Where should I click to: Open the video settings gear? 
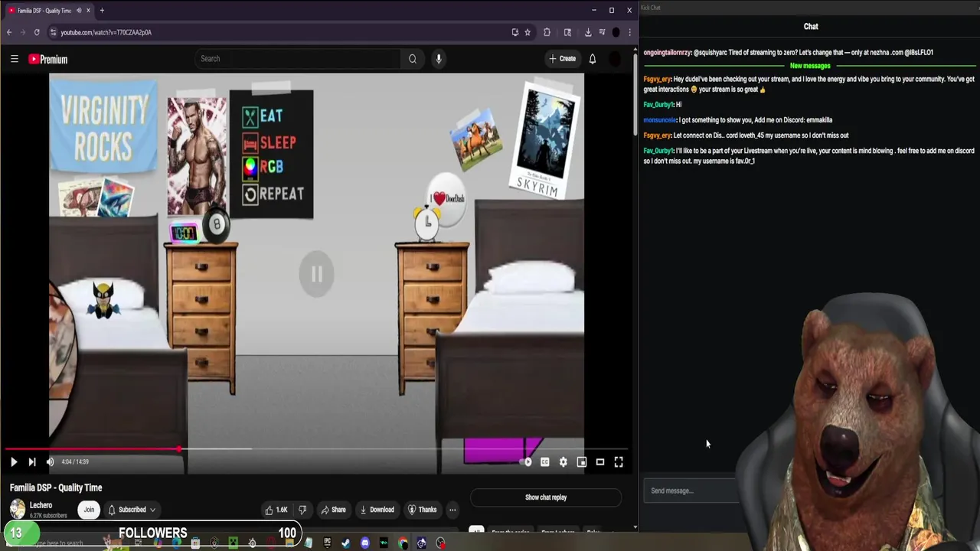point(563,461)
